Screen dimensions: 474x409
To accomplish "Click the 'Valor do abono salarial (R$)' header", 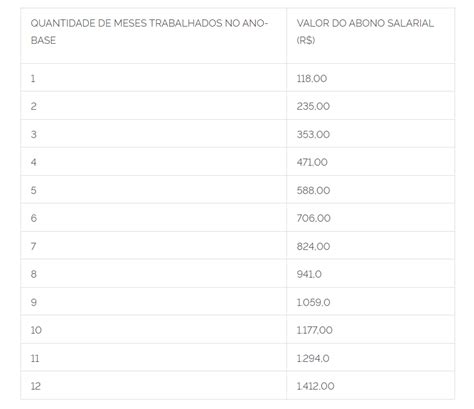I will click(365, 32).
